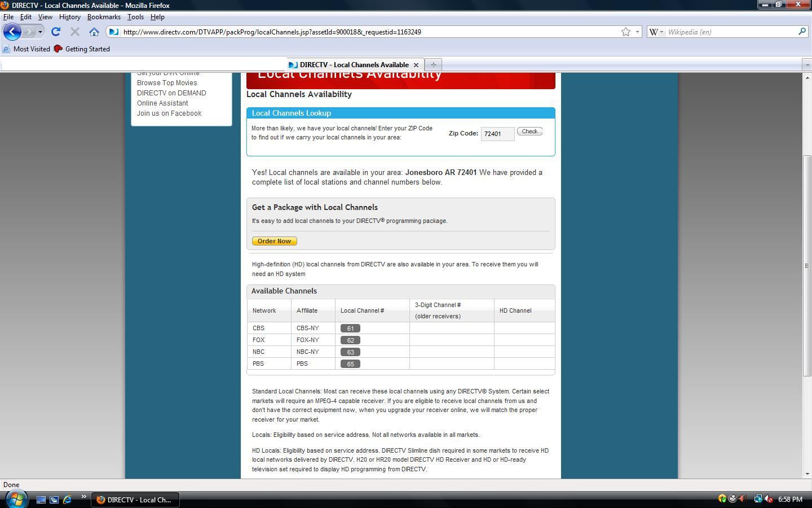Click the network connection tray icon
This screenshot has height=508, width=812.
(x=758, y=499)
